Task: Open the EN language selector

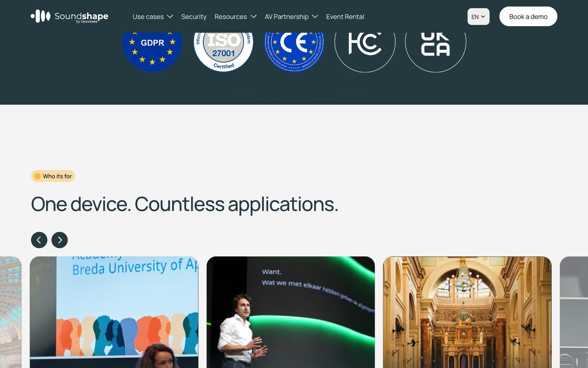Action: (x=478, y=17)
